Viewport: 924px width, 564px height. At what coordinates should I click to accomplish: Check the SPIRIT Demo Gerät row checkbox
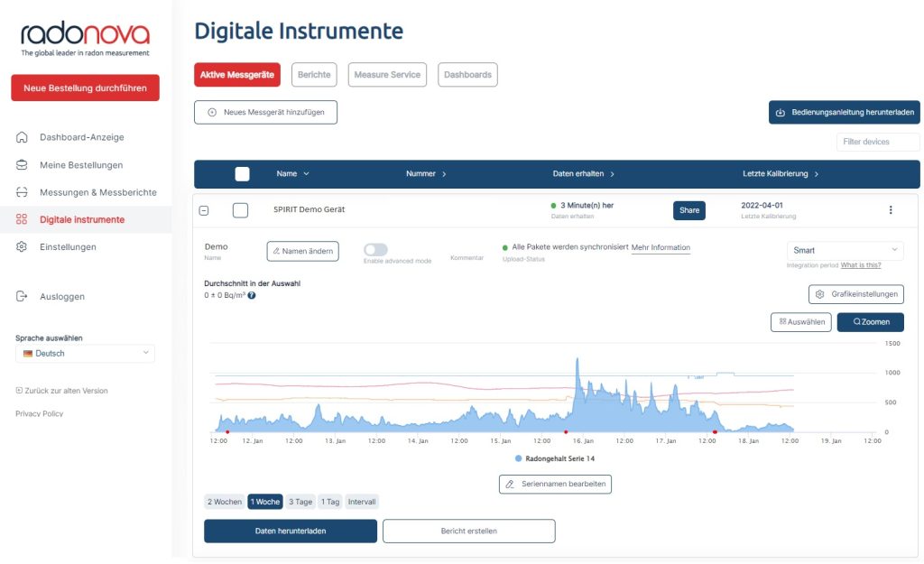pos(240,210)
